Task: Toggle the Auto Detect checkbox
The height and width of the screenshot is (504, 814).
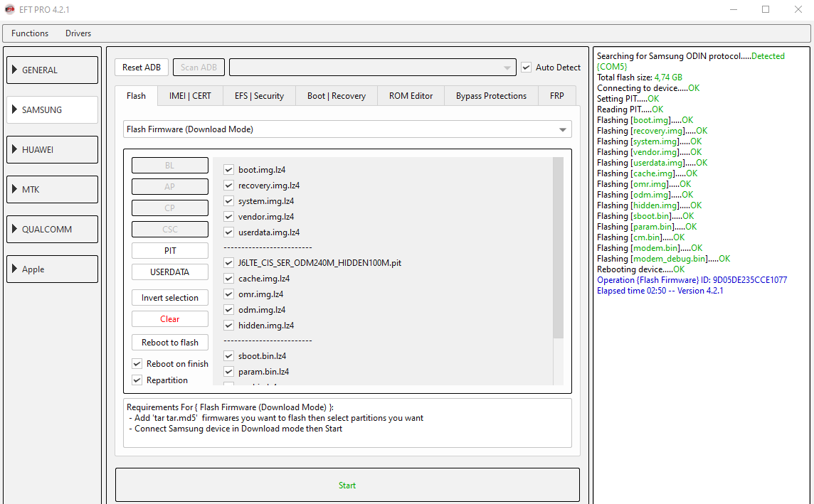Action: tap(527, 68)
